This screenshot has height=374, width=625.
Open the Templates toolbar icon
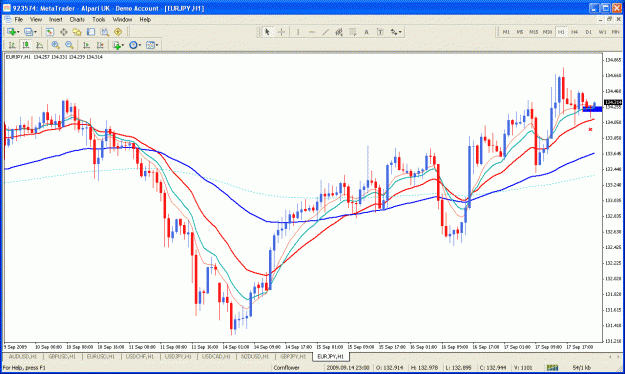pos(150,45)
